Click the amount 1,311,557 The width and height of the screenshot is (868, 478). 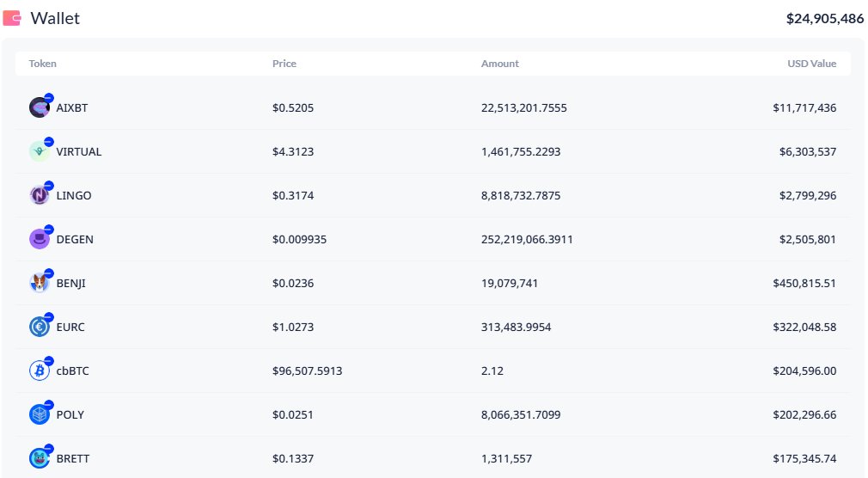coord(506,458)
